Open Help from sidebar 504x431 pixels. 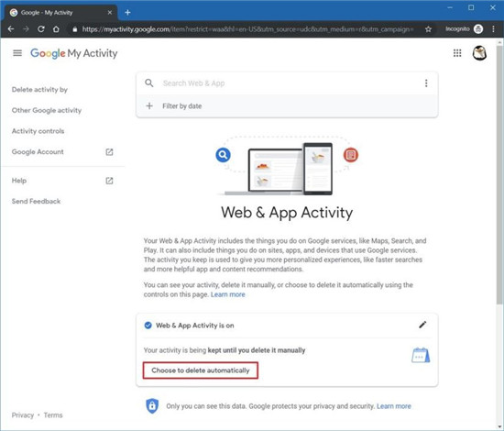point(19,181)
